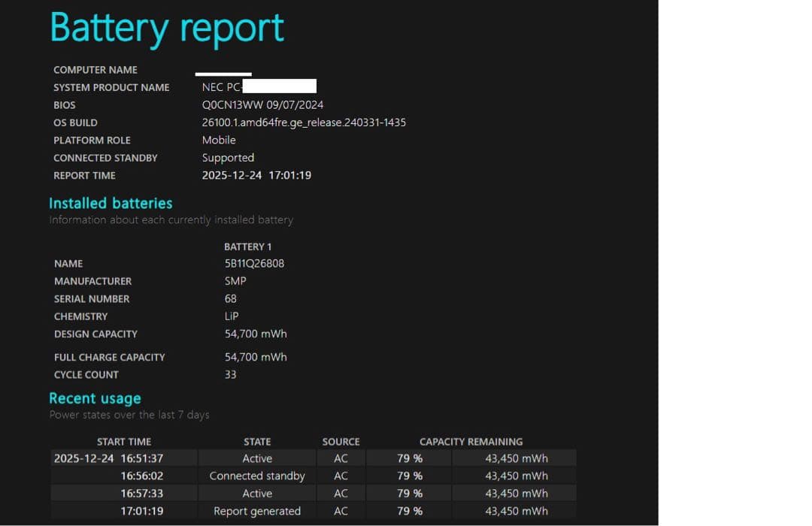Select the Full Charge Capacity value
The height and width of the screenshot is (526, 812).
256,357
